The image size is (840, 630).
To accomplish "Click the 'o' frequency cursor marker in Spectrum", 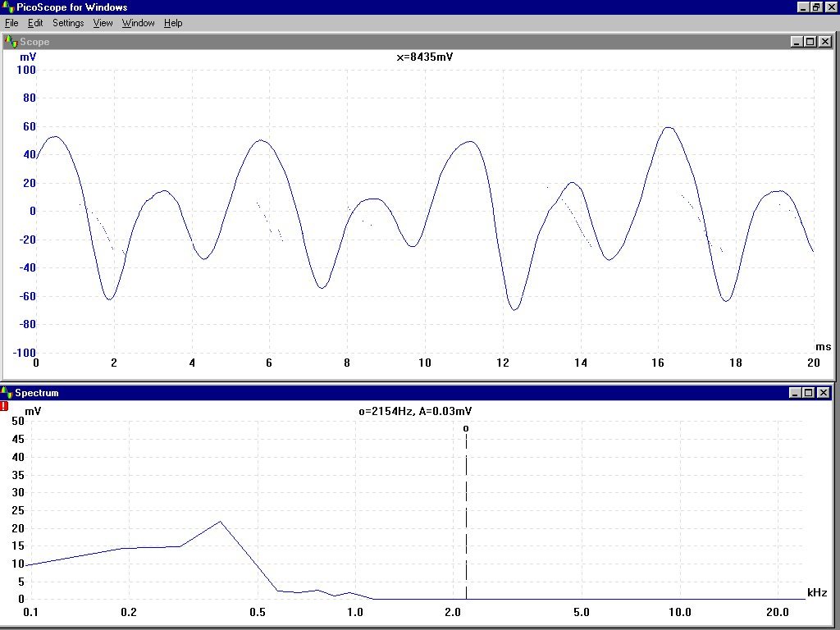I will click(x=466, y=428).
